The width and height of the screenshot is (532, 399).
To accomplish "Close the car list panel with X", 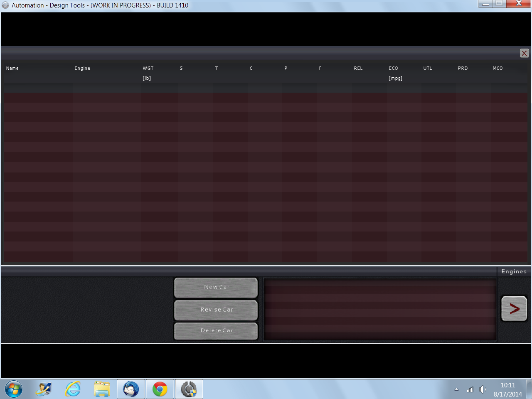I will click(x=524, y=53).
